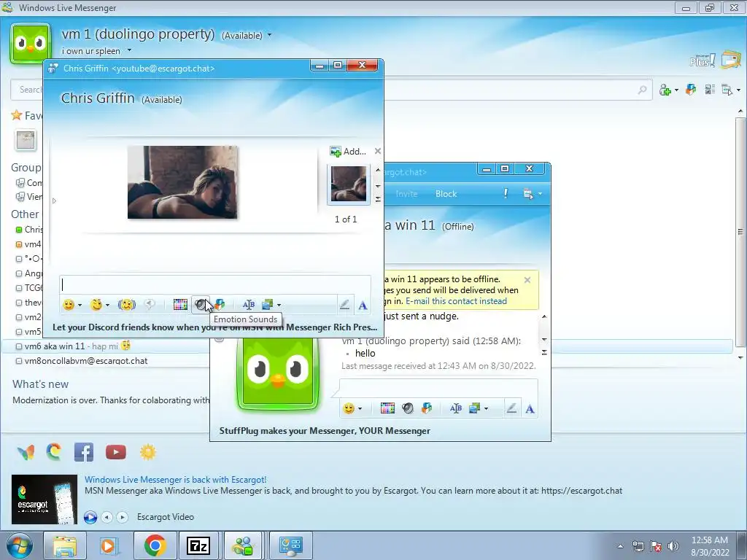747x560 pixels.
Task: Click the AB text formatting icon in Chris chat
Action: [248, 305]
